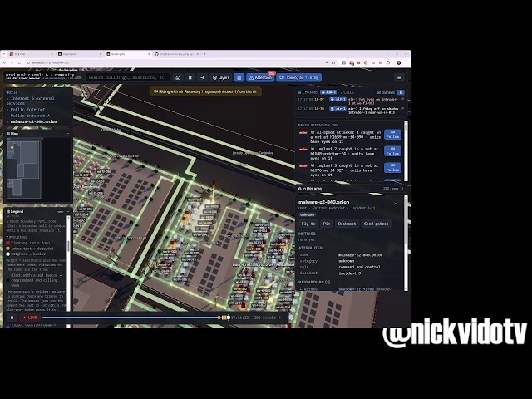Click the Needs Attention list scrollbar
532x399 pixels.
(406, 151)
